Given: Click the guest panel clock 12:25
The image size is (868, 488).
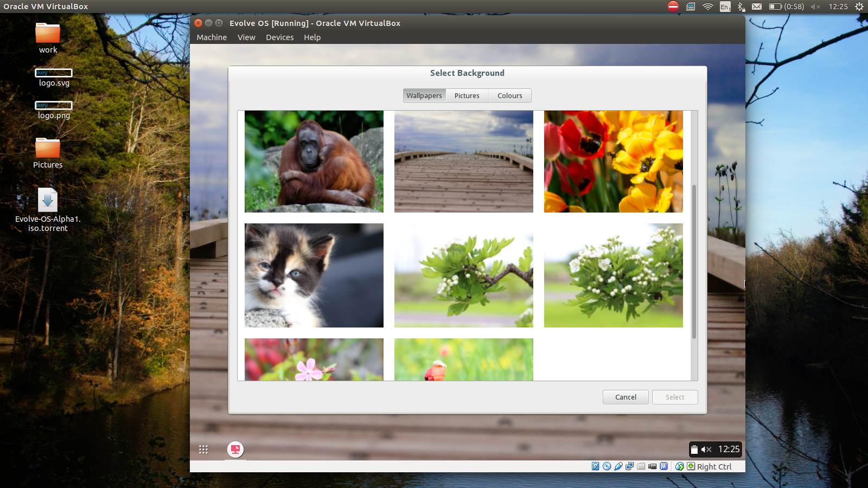Looking at the screenshot, I should click(x=729, y=449).
